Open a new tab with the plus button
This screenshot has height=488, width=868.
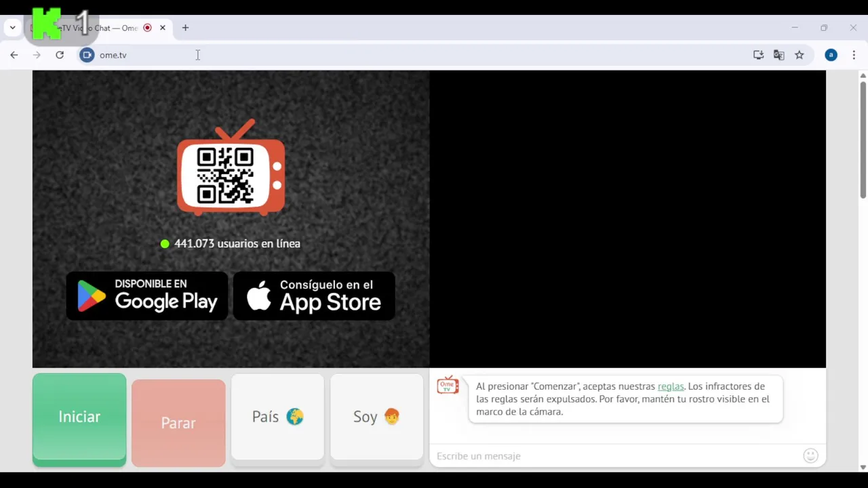pos(185,28)
